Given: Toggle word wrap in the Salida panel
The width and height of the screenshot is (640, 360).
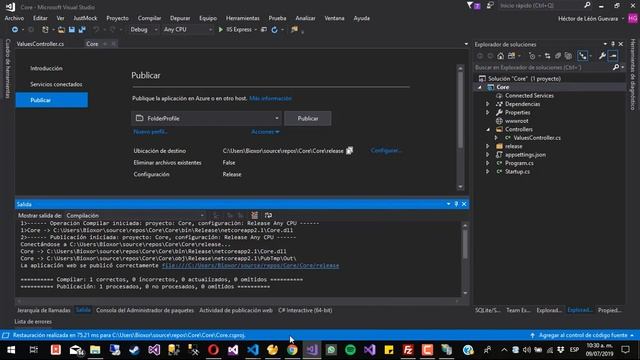Looking at the screenshot, I should [268, 215].
